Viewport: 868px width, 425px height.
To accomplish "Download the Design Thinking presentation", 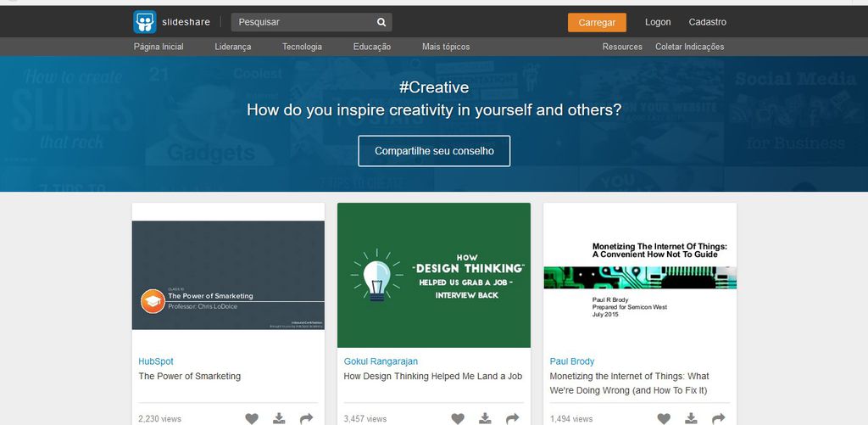I will pyautogui.click(x=486, y=418).
